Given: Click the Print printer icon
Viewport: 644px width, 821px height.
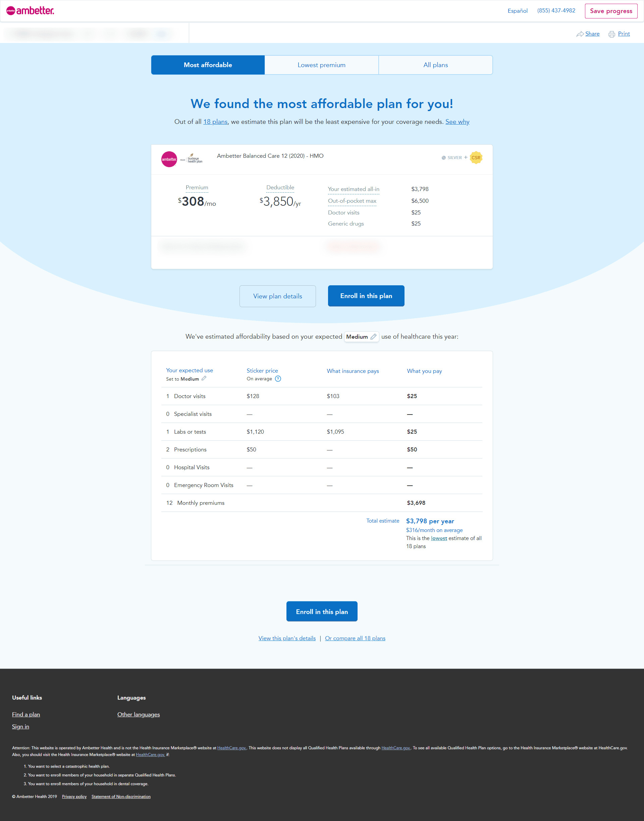Looking at the screenshot, I should [611, 34].
